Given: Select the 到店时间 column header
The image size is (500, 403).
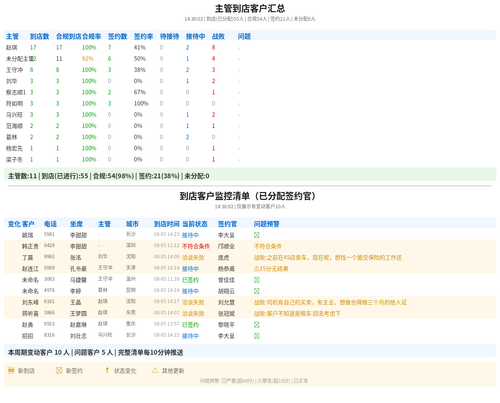Looking at the screenshot, I should (x=167, y=224).
